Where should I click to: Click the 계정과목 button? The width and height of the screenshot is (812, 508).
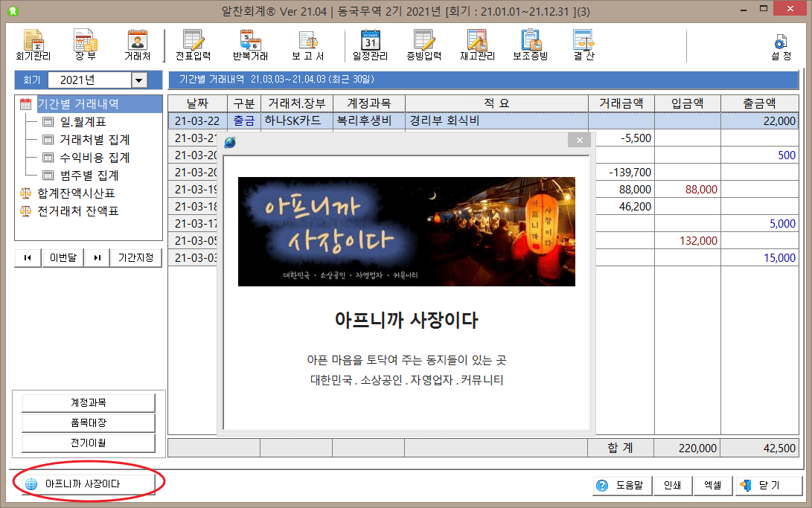(x=89, y=402)
